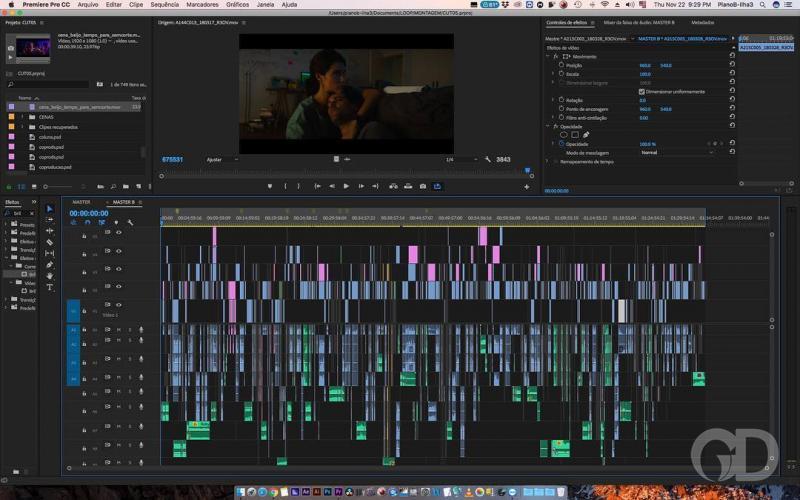Expand the CENAS bin folder
The height and width of the screenshot is (500, 800).
[x=22, y=116]
